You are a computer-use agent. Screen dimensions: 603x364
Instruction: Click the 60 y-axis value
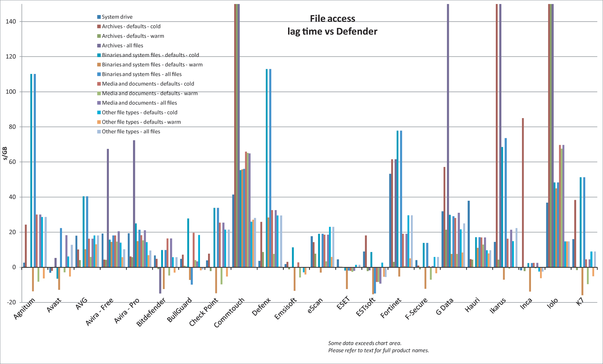[x=12, y=162]
